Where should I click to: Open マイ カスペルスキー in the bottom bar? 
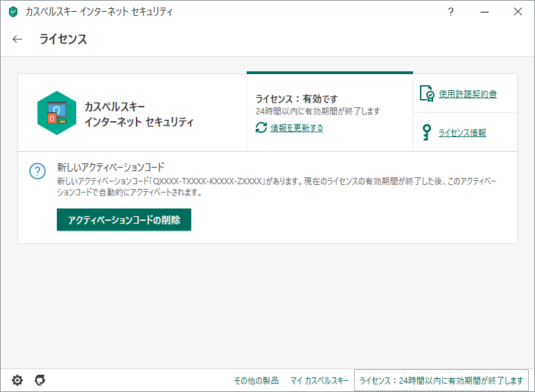319,380
